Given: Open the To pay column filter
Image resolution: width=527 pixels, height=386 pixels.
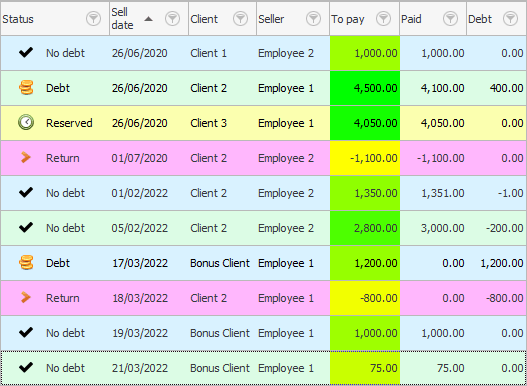Looking at the screenshot, I should coord(383,19).
